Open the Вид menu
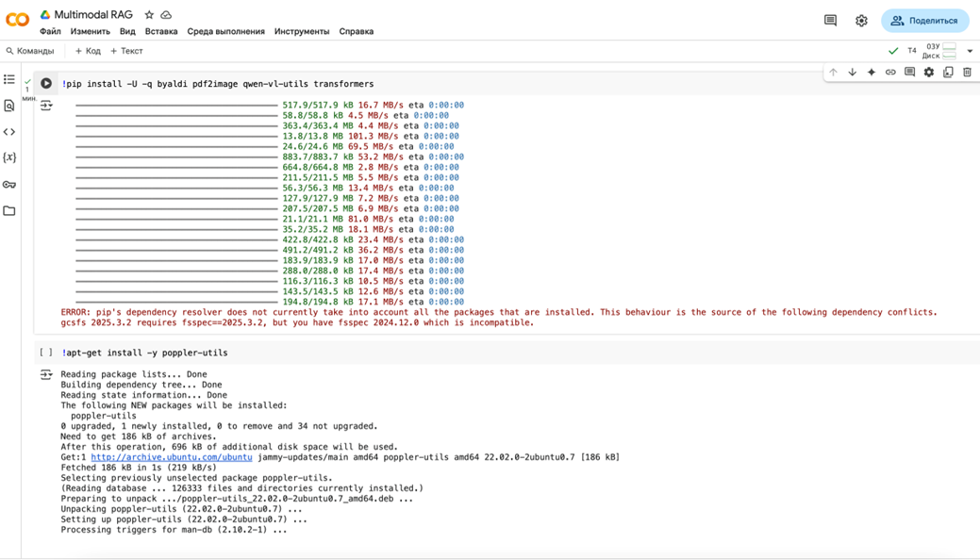 (x=127, y=31)
